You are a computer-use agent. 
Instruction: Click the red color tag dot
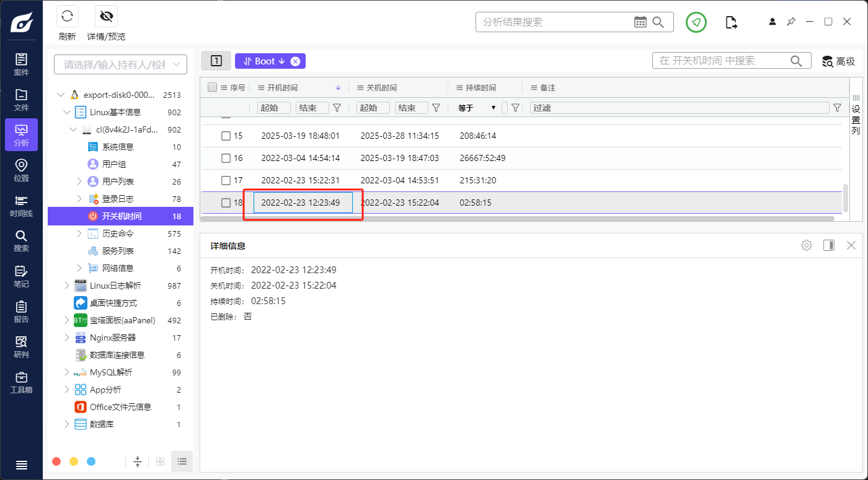(56, 461)
